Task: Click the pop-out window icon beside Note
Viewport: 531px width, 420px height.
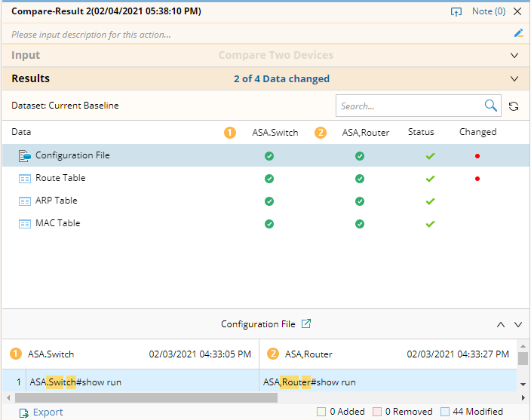Action: pyautogui.click(x=456, y=11)
